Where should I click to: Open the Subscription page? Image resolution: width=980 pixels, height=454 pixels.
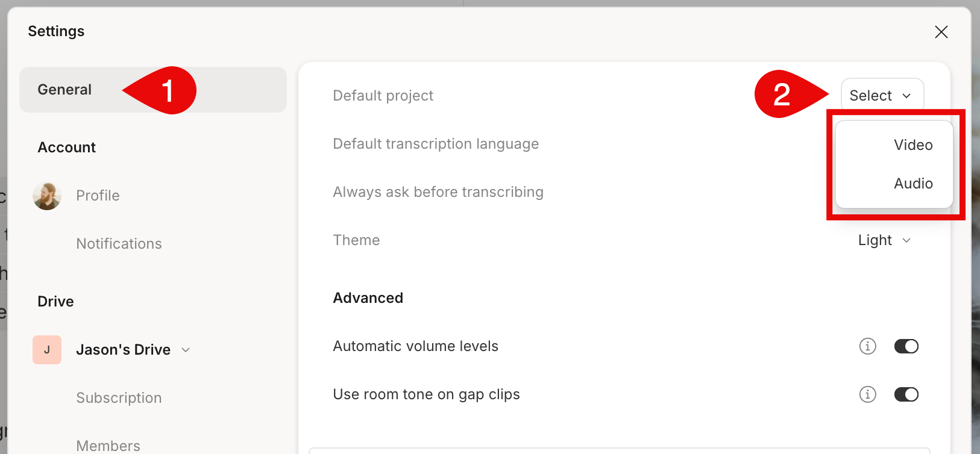[119, 398]
